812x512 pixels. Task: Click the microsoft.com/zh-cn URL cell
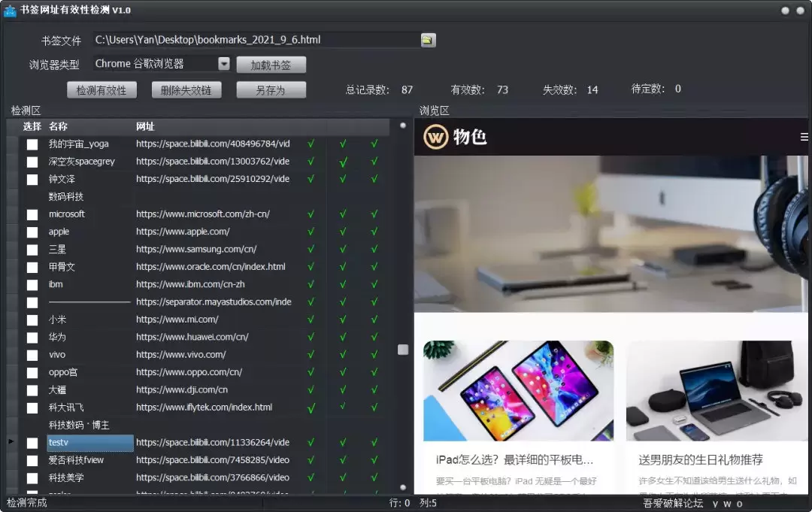pyautogui.click(x=203, y=214)
